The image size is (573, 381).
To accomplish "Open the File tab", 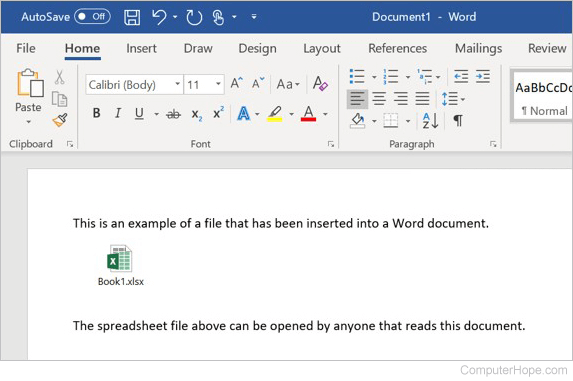I will pyautogui.click(x=26, y=48).
